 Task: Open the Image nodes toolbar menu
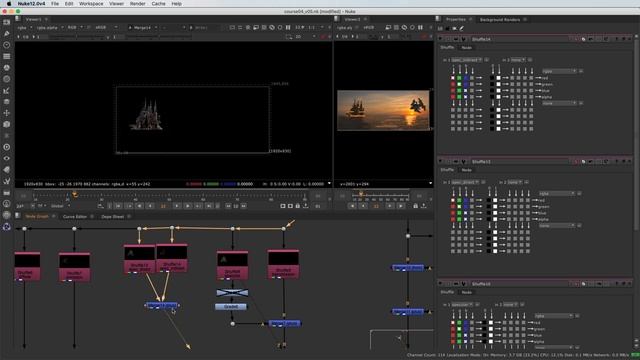(7, 22)
